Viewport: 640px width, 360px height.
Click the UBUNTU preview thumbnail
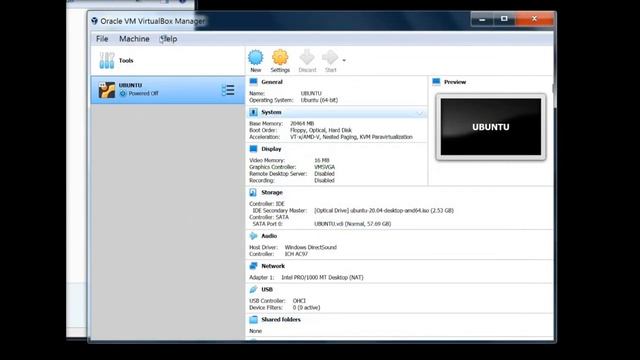coord(491,127)
